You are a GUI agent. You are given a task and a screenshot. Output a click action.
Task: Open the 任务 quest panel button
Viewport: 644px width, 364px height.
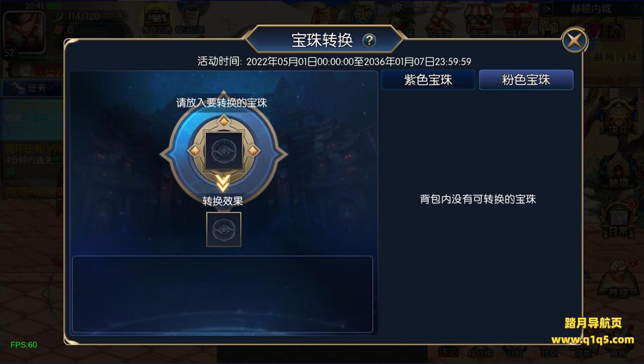32,88
